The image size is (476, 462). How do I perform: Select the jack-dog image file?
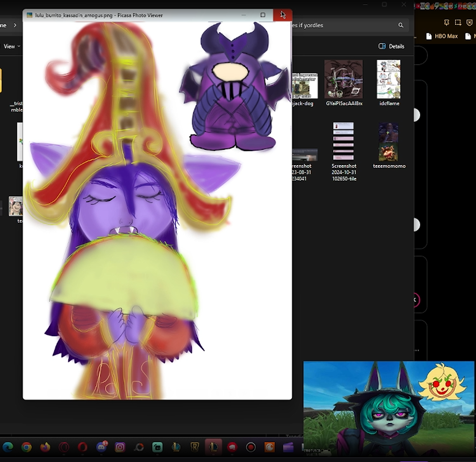click(305, 90)
